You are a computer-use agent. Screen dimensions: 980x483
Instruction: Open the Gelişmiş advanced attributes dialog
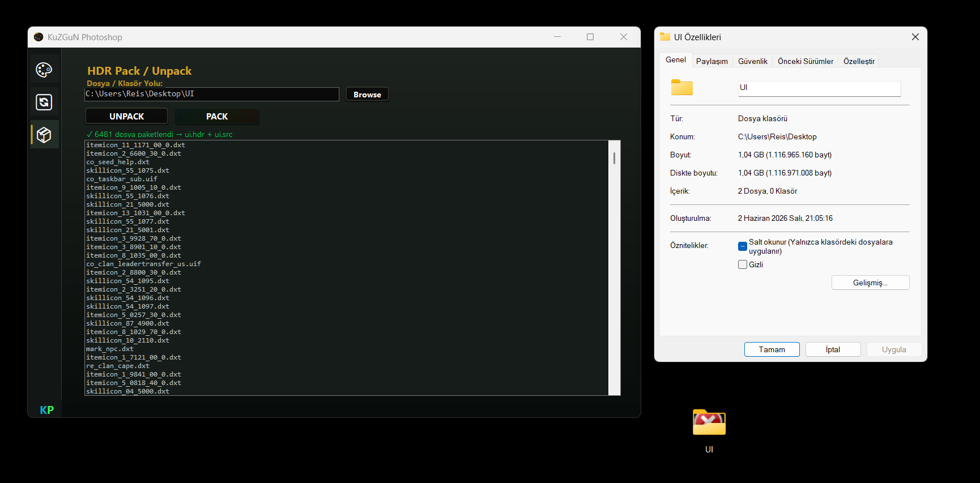pyautogui.click(x=870, y=283)
